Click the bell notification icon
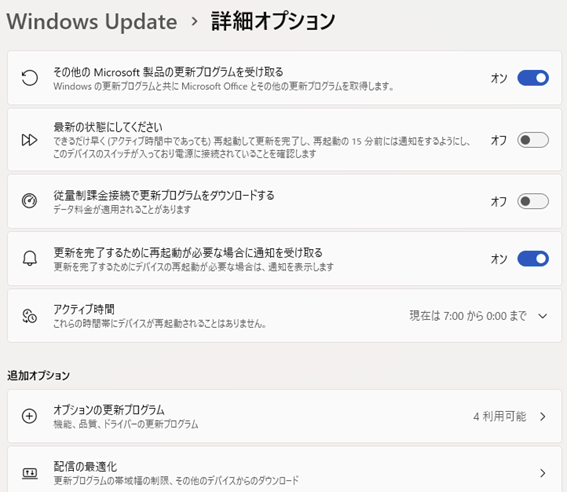Viewport: 567px width, 492px height. (x=30, y=258)
